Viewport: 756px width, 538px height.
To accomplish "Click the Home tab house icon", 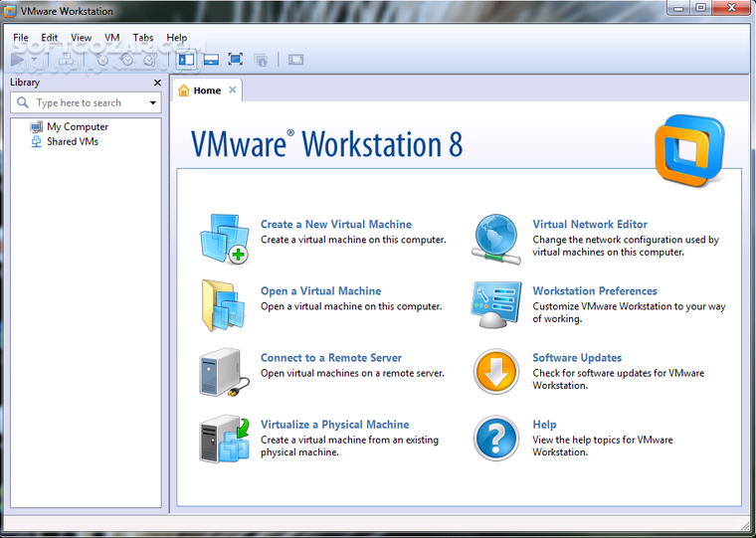I will (184, 90).
